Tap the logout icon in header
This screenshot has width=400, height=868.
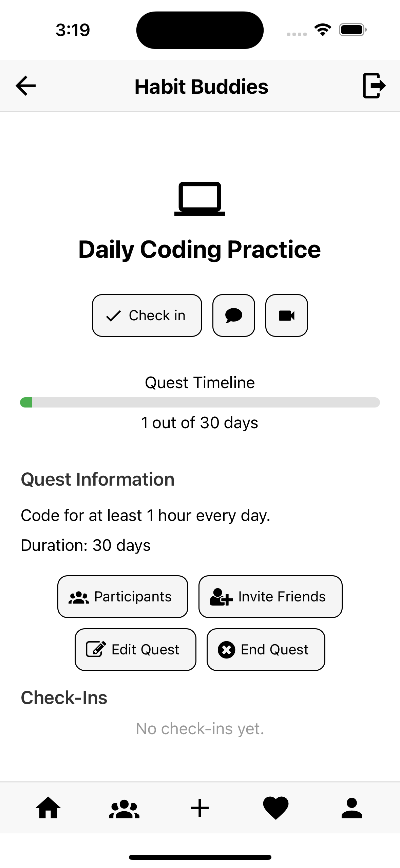374,86
